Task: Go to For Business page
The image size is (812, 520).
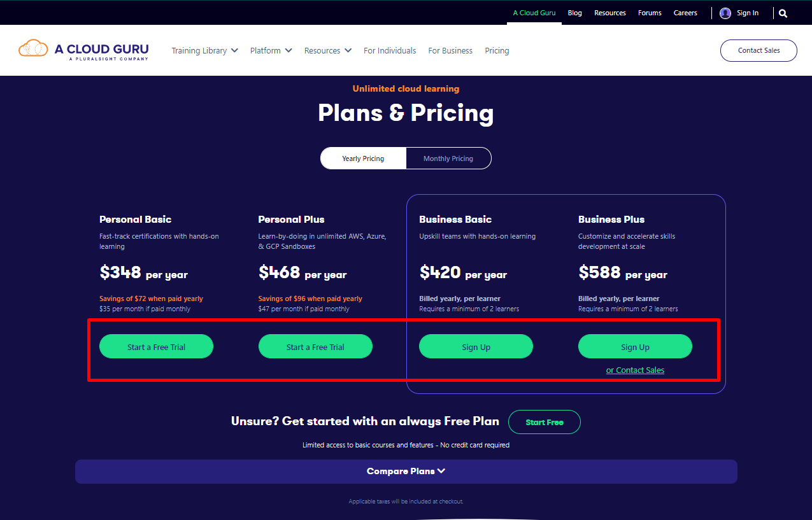Action: tap(450, 50)
